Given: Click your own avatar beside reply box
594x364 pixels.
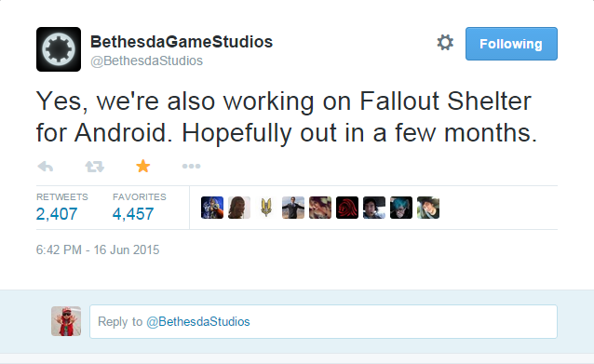Looking at the screenshot, I should 66,321.
